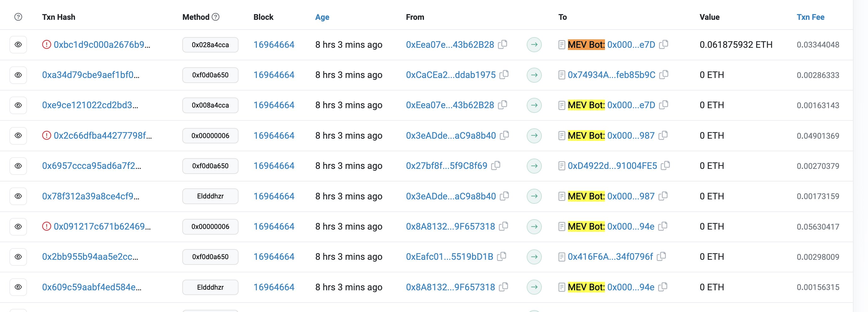Click the green arrow icon between From and To columns
The width and height of the screenshot is (868, 312).
[x=534, y=44]
